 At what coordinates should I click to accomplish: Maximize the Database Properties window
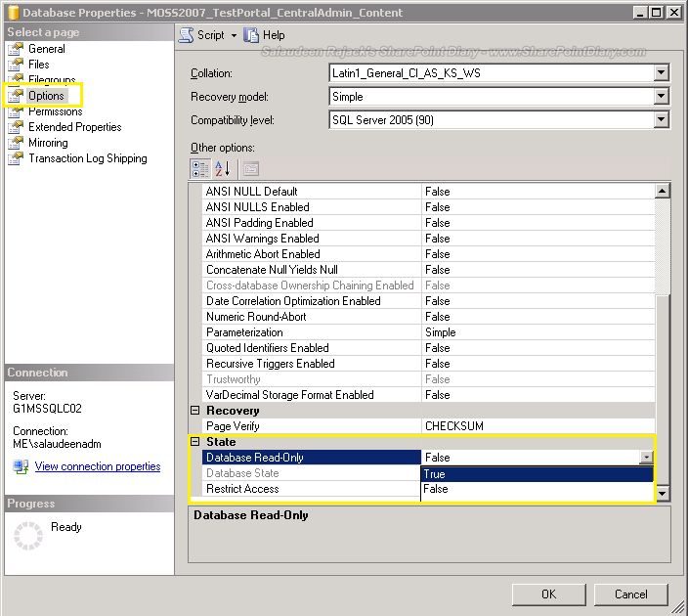(656, 13)
